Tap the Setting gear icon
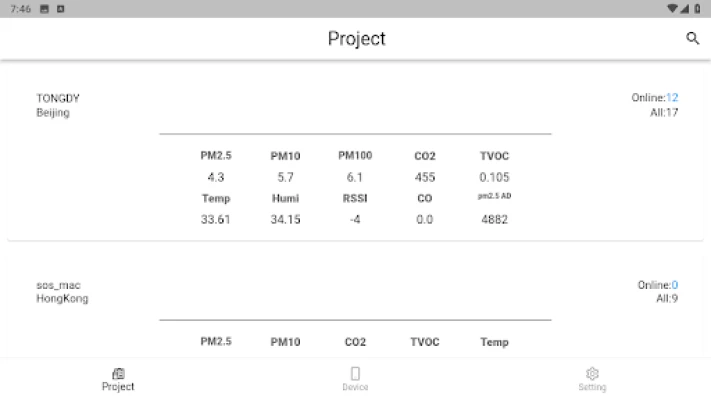Image resolution: width=711 pixels, height=400 pixels. click(592, 373)
